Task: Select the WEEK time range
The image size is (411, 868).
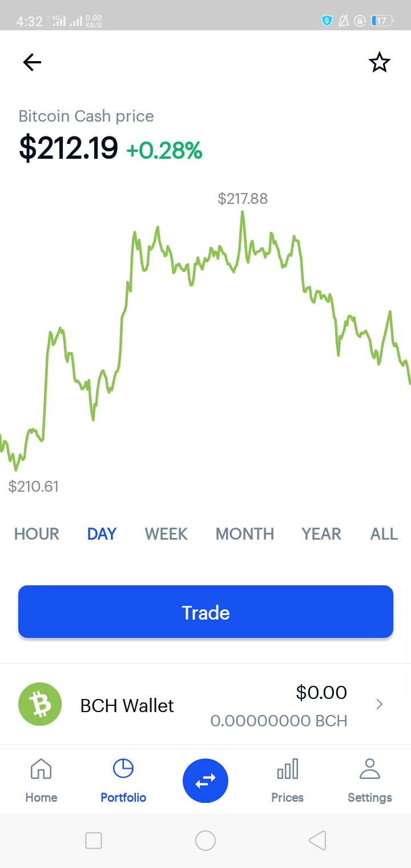Action: tap(166, 534)
